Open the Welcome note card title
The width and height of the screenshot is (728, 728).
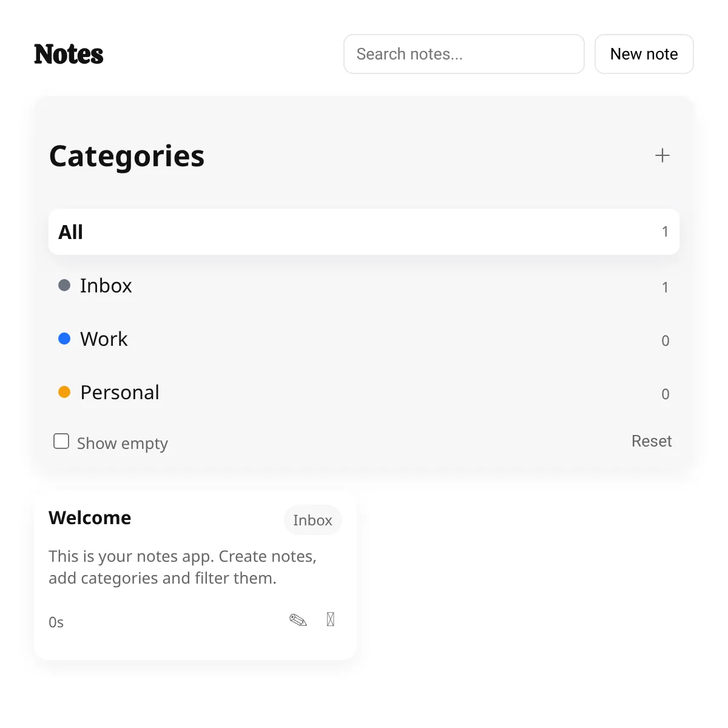point(90,517)
